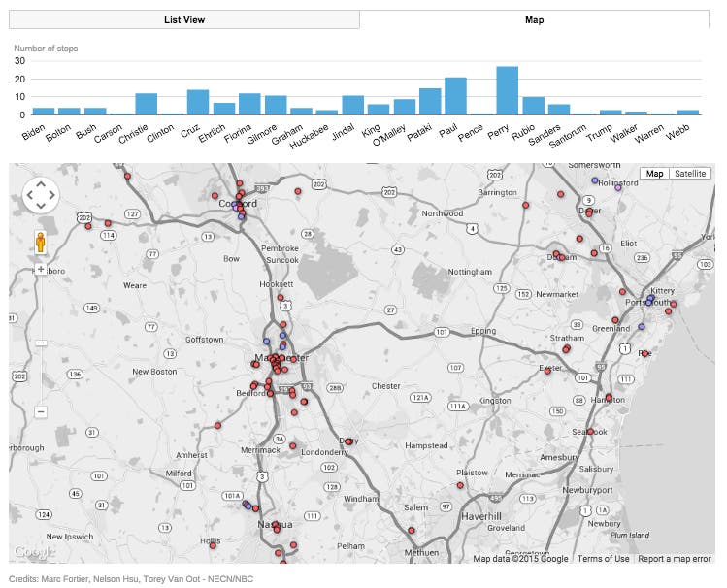Screen dimensions: 727x588
Task: Pan the map right with the right arrow
Action: coord(53,195)
